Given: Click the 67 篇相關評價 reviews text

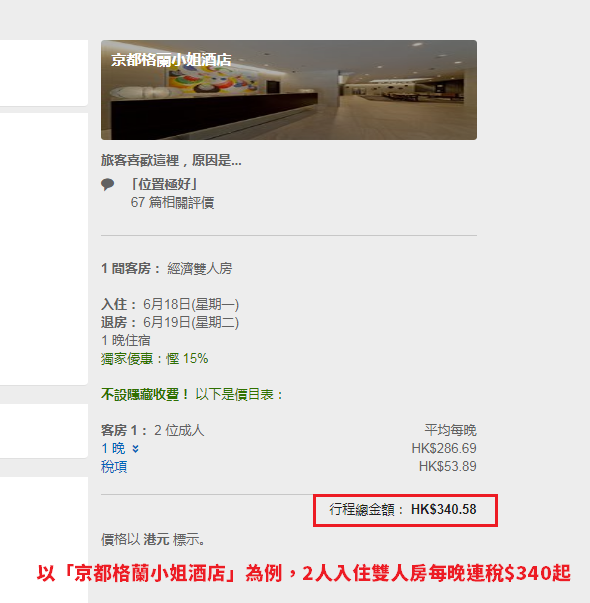Looking at the screenshot, I should (172, 202).
